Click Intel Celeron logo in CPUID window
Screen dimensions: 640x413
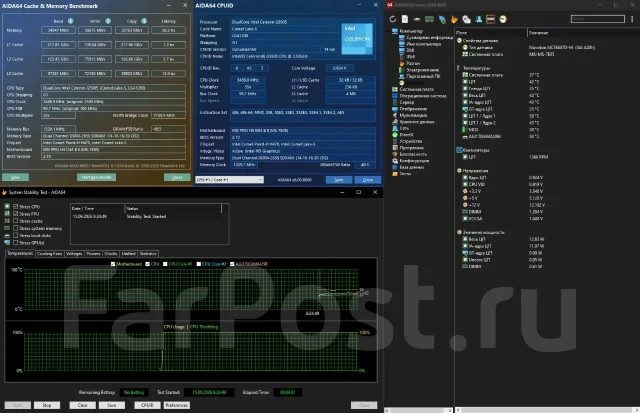coord(357,39)
